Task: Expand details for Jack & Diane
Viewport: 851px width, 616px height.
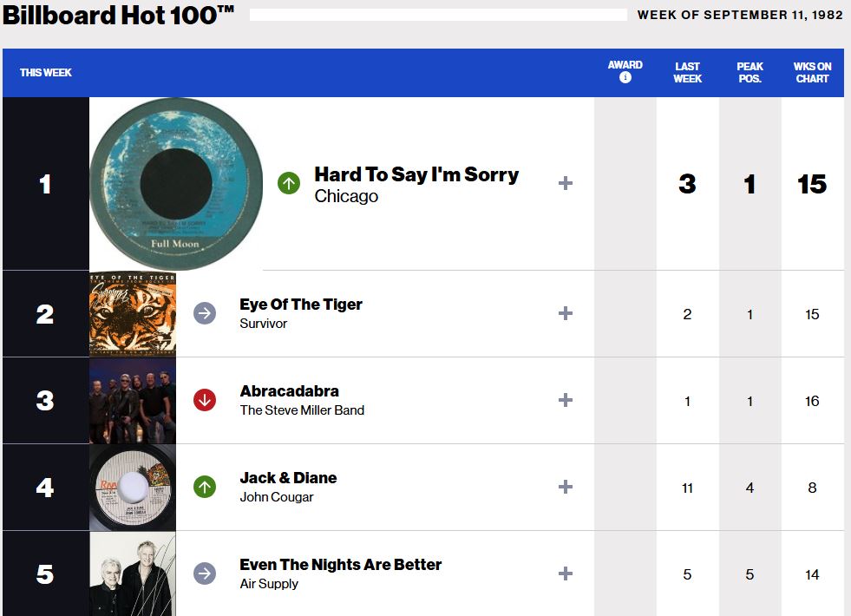Action: tap(566, 487)
